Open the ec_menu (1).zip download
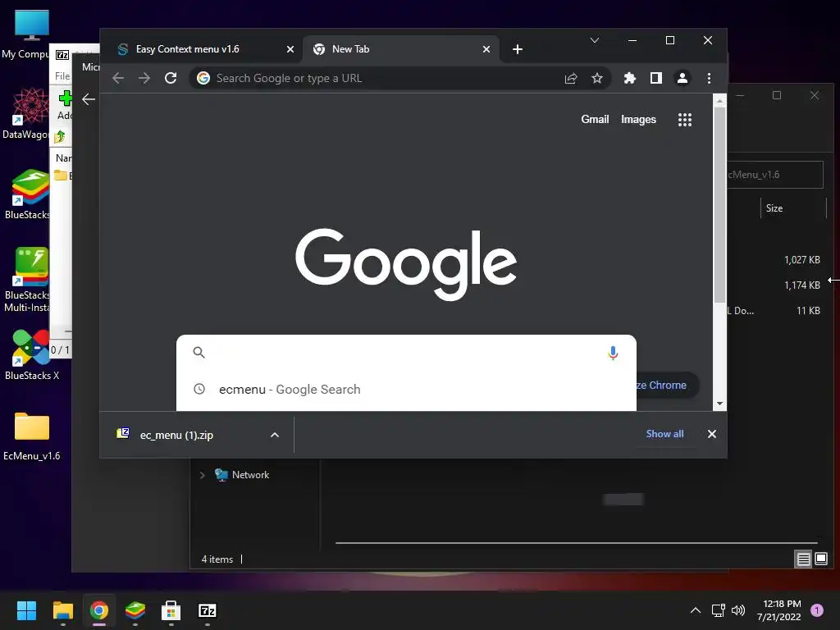The width and height of the screenshot is (840, 630). click(x=177, y=435)
